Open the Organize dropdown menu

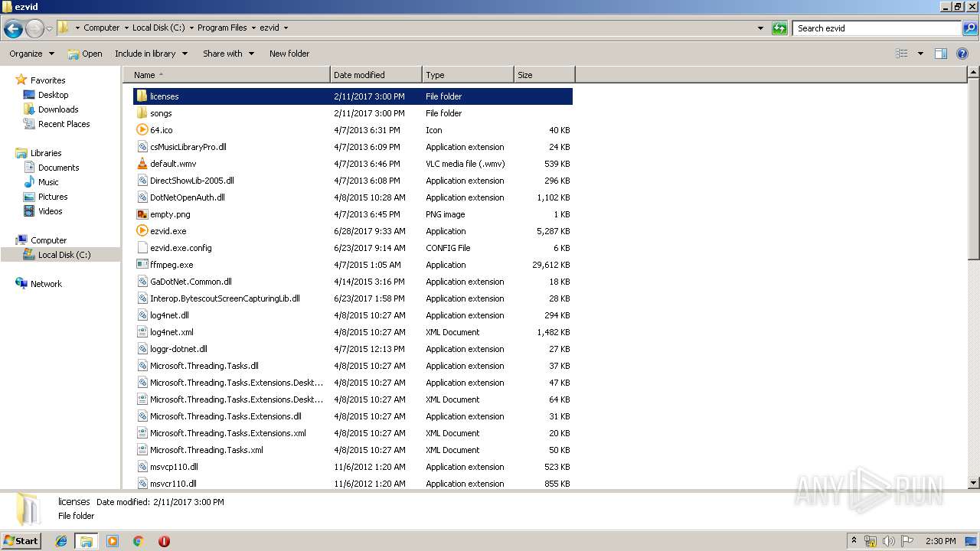click(31, 54)
